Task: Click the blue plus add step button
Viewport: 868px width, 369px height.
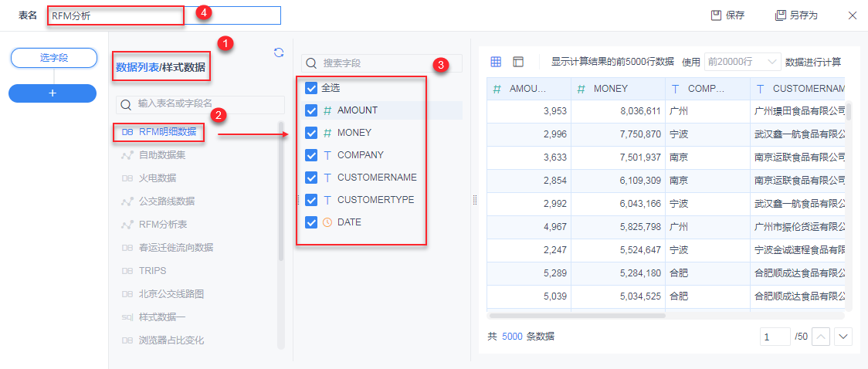Action: point(53,93)
